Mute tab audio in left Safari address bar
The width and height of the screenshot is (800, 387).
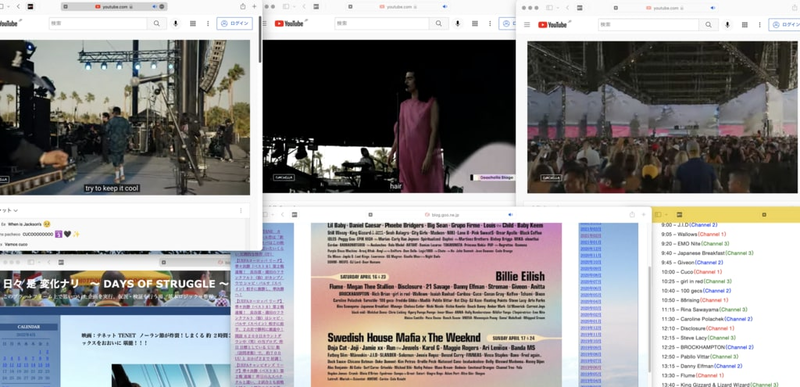(155, 7)
